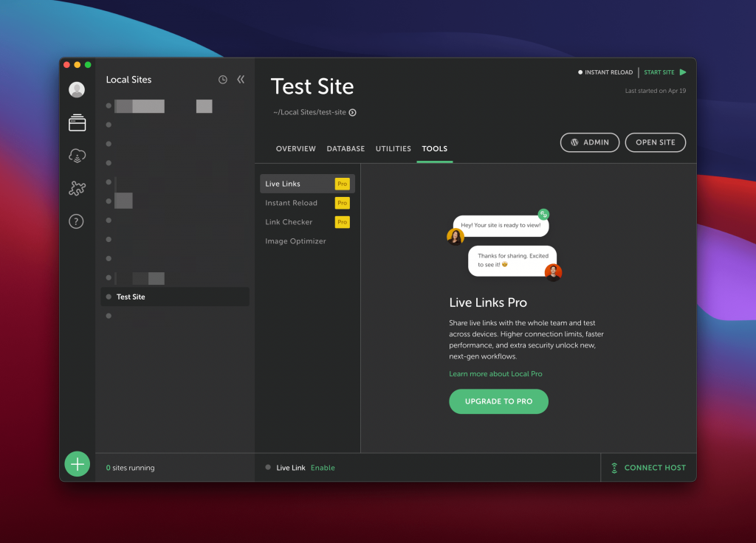Open the Learn more about Local Pro link
This screenshot has height=543, width=756.
point(495,374)
